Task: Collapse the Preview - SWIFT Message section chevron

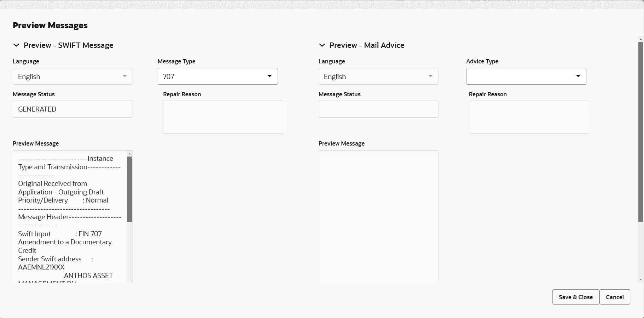Action: click(16, 45)
